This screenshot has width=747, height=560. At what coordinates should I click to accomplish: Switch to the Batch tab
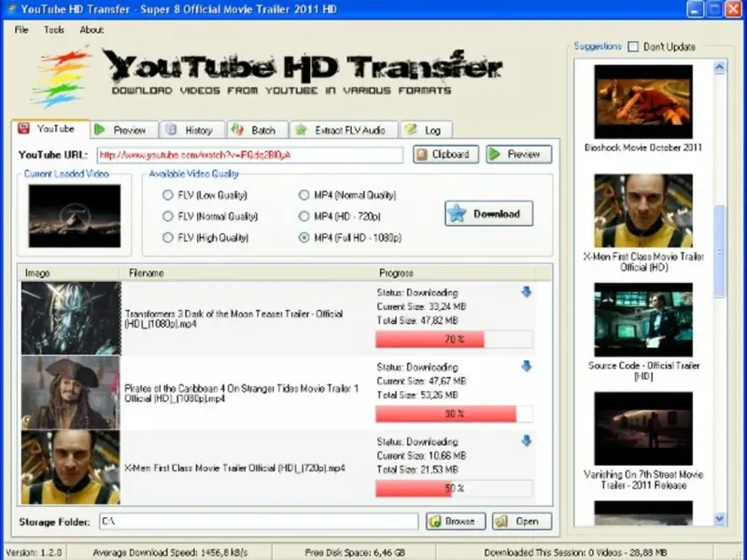tap(258, 130)
